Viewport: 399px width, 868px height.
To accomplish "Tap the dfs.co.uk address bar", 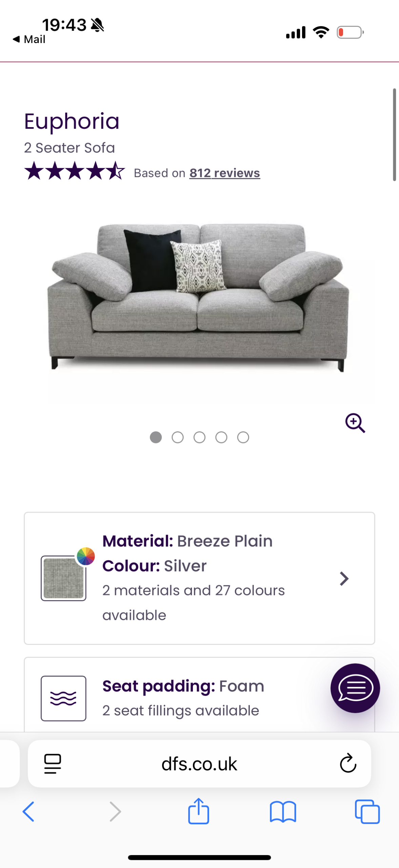I will [199, 764].
